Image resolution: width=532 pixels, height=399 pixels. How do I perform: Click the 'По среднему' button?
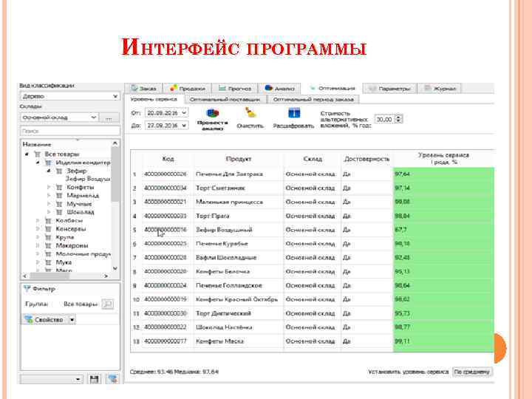[472, 372]
